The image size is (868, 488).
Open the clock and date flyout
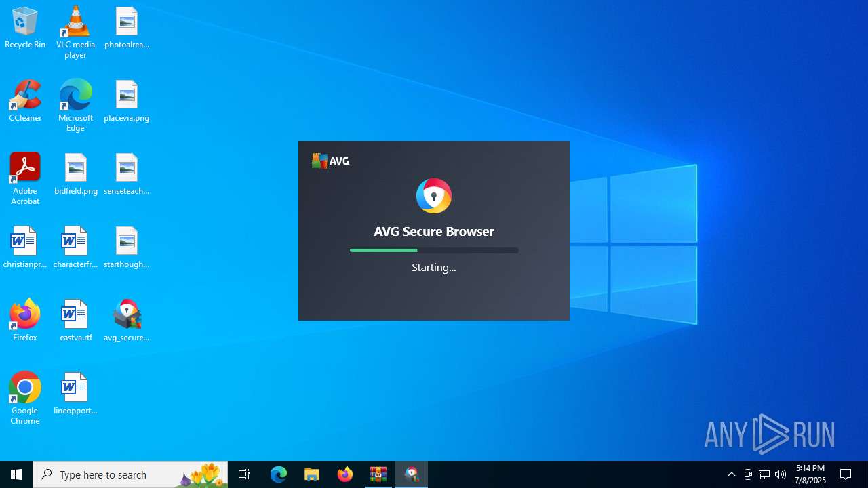(810, 474)
